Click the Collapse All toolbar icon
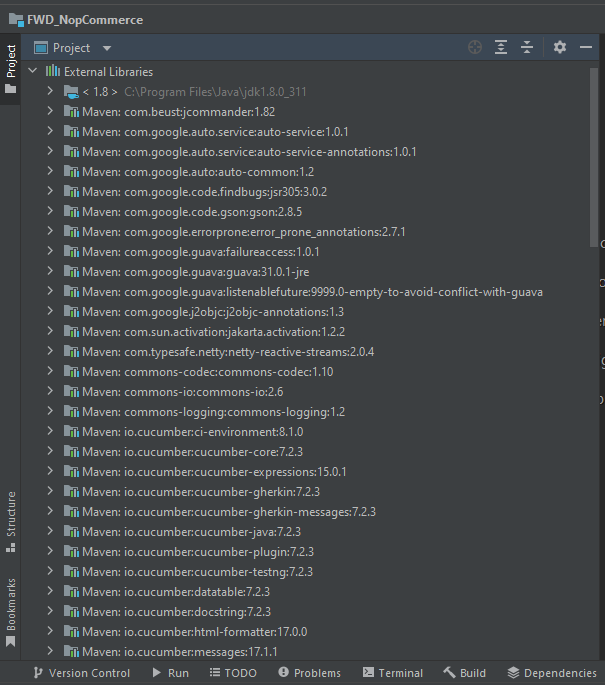This screenshot has width=605, height=685. [x=527, y=47]
